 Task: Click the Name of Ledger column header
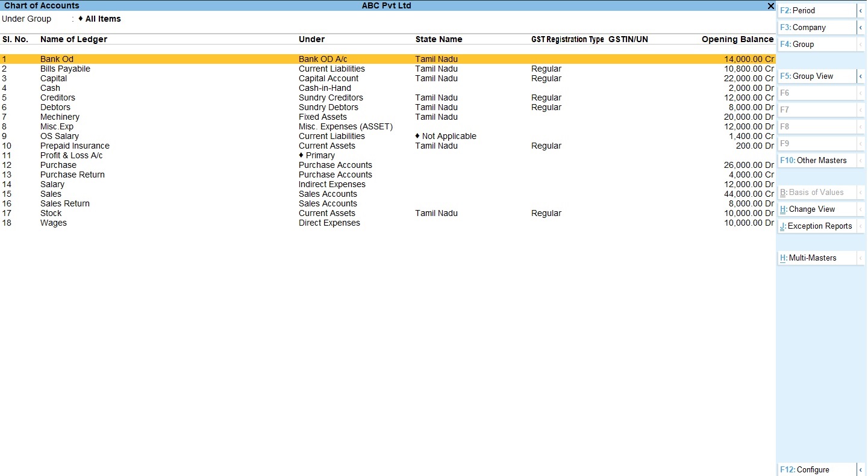(73, 39)
